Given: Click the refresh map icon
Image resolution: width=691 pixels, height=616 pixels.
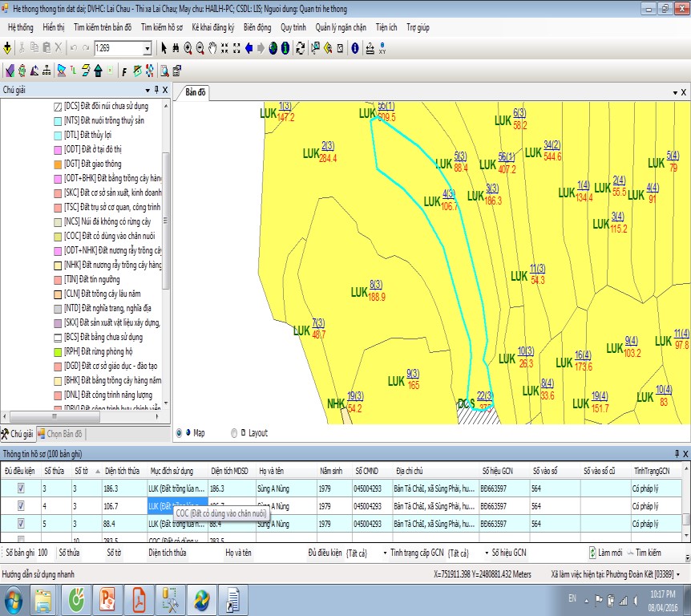Looking at the screenshot, I should click(300, 48).
